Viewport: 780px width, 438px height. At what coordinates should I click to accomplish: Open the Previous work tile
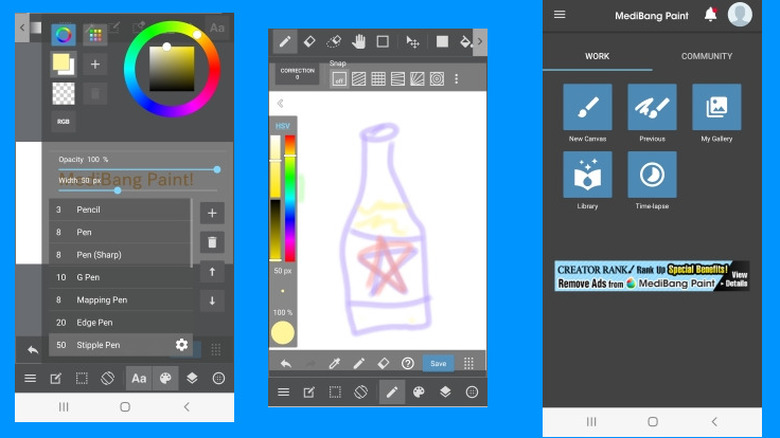[652, 107]
